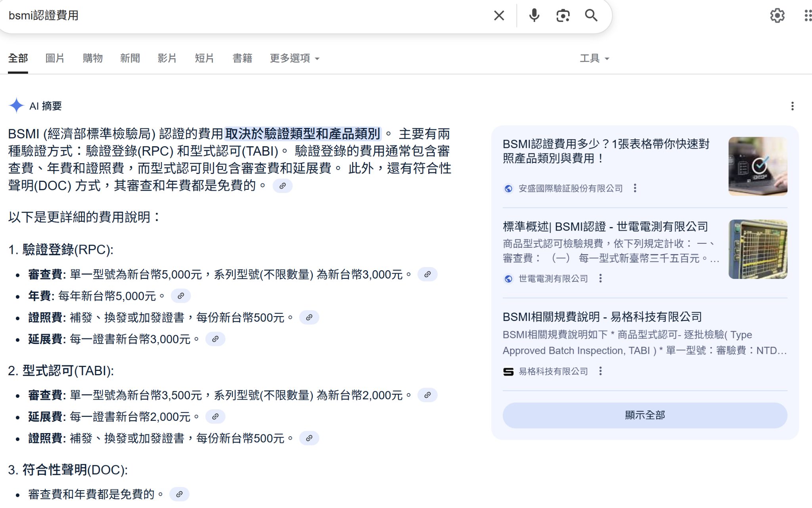
Task: Open source link icon after DOC intro paragraph
Action: pos(282,186)
